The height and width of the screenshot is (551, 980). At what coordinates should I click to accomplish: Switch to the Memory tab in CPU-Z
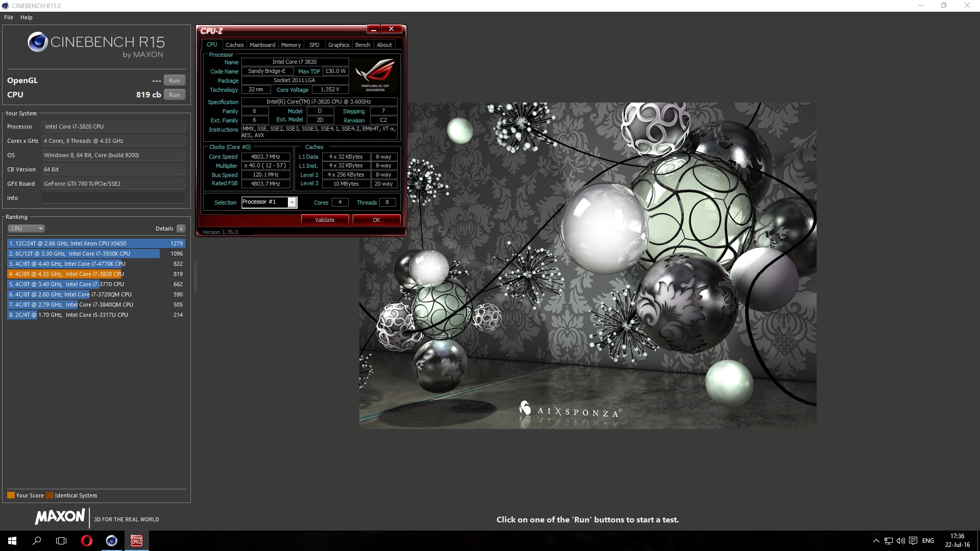[291, 45]
